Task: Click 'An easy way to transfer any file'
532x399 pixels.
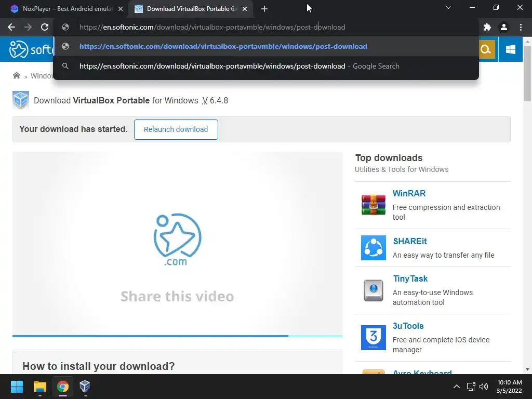Action: point(444,255)
